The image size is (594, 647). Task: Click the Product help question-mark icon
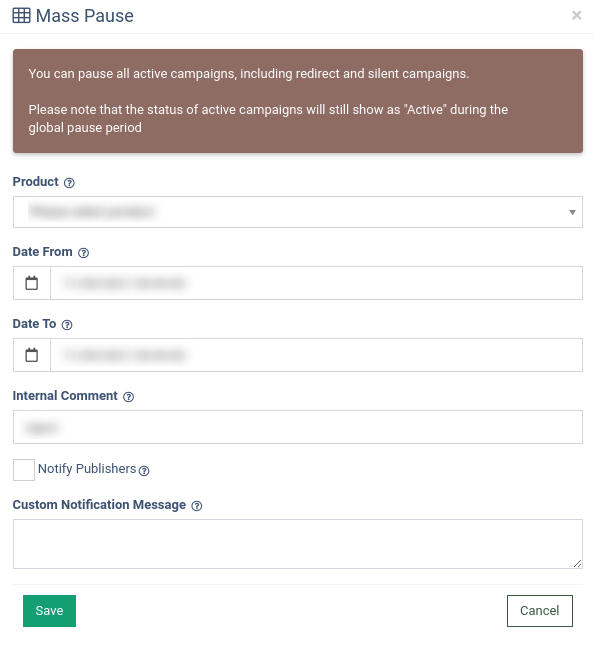point(69,183)
